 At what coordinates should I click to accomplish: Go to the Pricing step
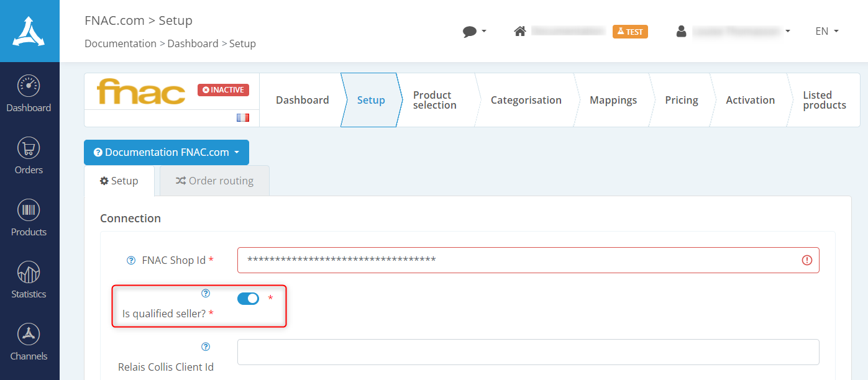click(x=681, y=100)
